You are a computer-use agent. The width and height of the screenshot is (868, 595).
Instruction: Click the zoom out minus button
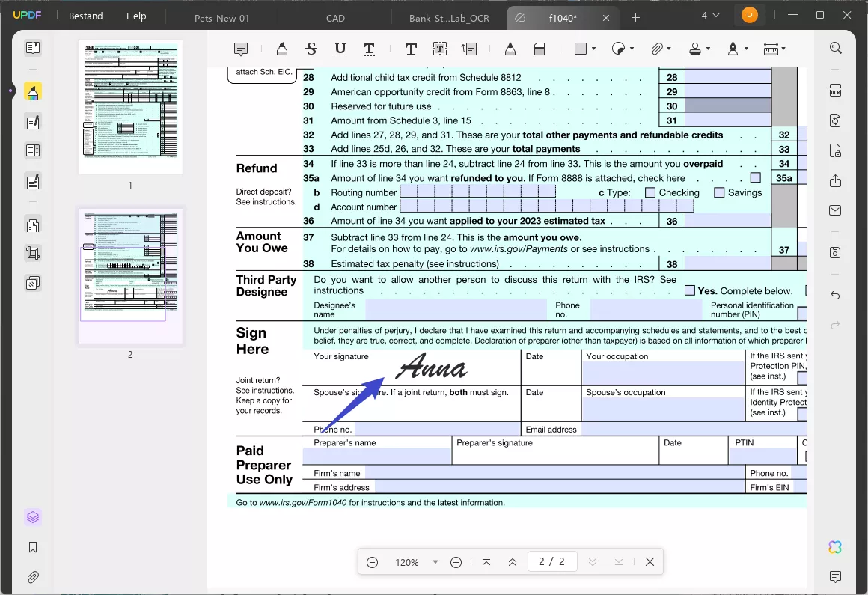coord(373,562)
